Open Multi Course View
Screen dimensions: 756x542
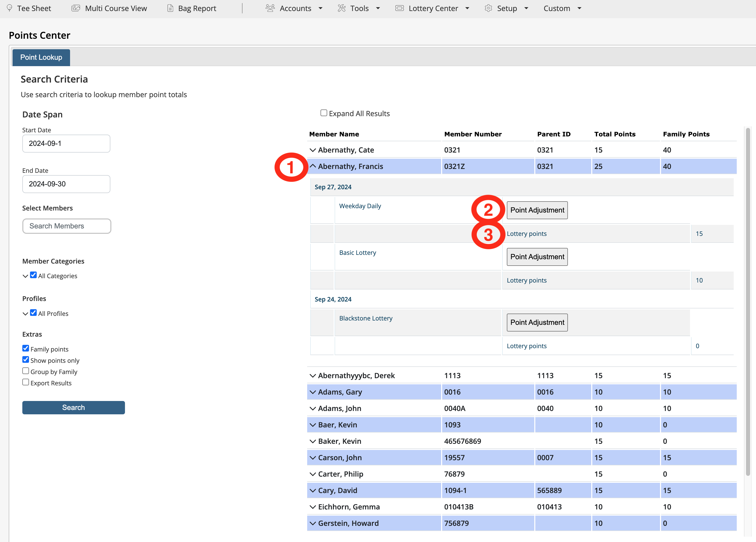coord(116,8)
